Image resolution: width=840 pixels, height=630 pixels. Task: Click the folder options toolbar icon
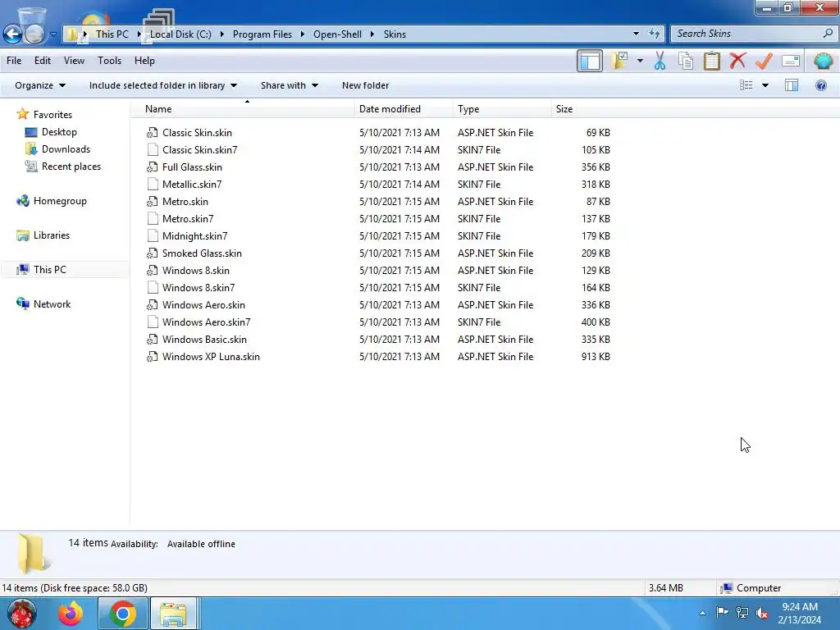click(620, 61)
